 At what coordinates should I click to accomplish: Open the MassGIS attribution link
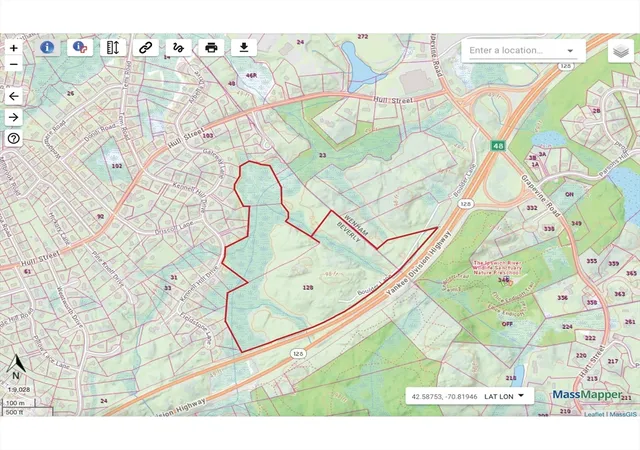click(x=623, y=414)
